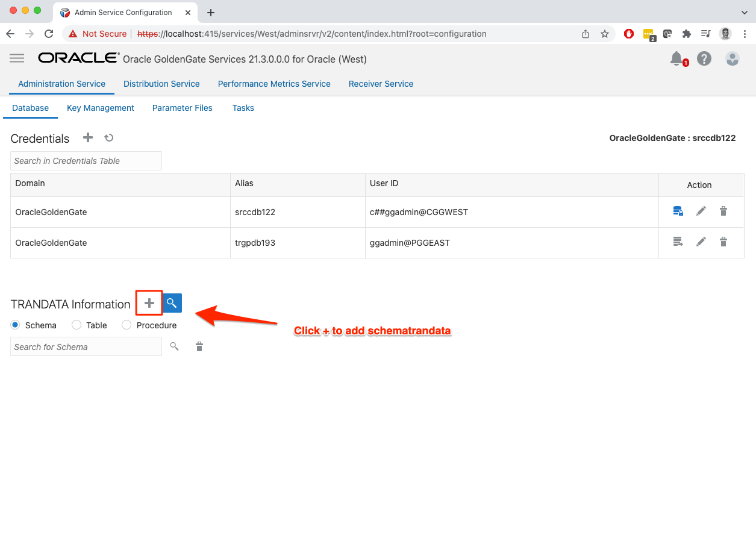Open the Parameter Files tab

182,108
